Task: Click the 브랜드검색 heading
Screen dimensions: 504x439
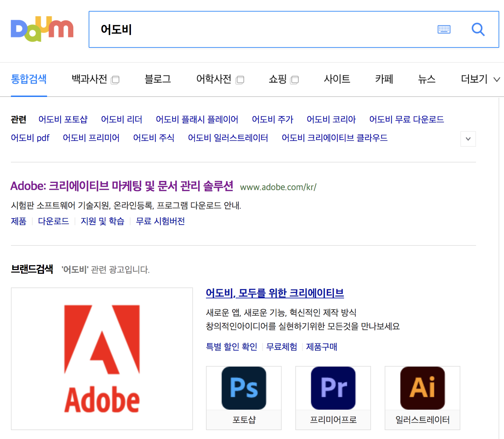Action: pyautogui.click(x=32, y=269)
